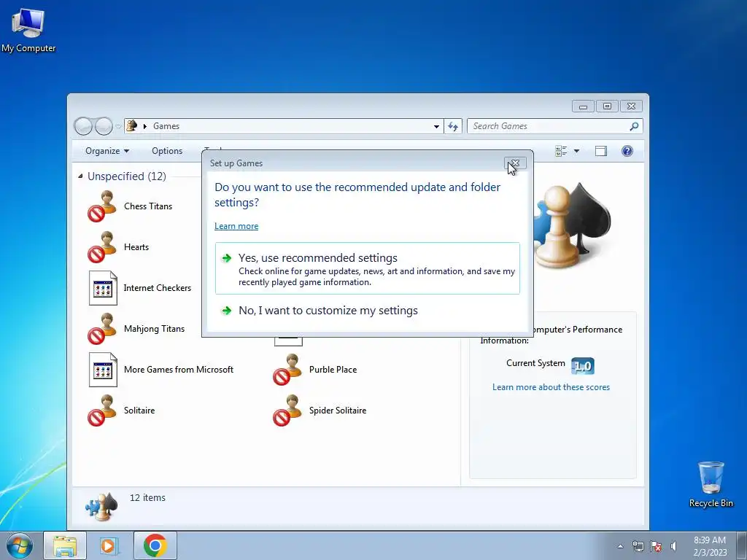Click the Games breadcrumb in address bar
Screen dimensions: 747x560
click(x=166, y=126)
